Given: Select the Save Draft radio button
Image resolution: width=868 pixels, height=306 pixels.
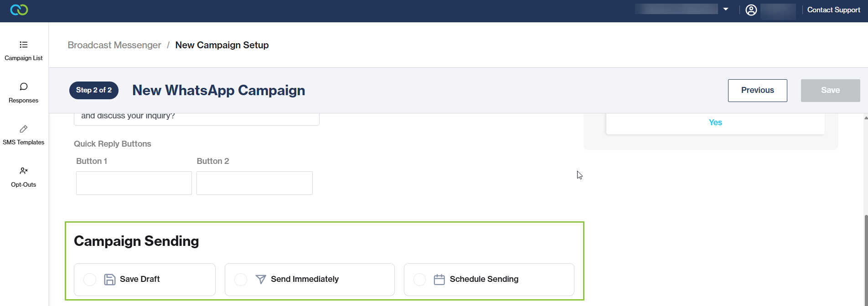Looking at the screenshot, I should click(90, 280).
